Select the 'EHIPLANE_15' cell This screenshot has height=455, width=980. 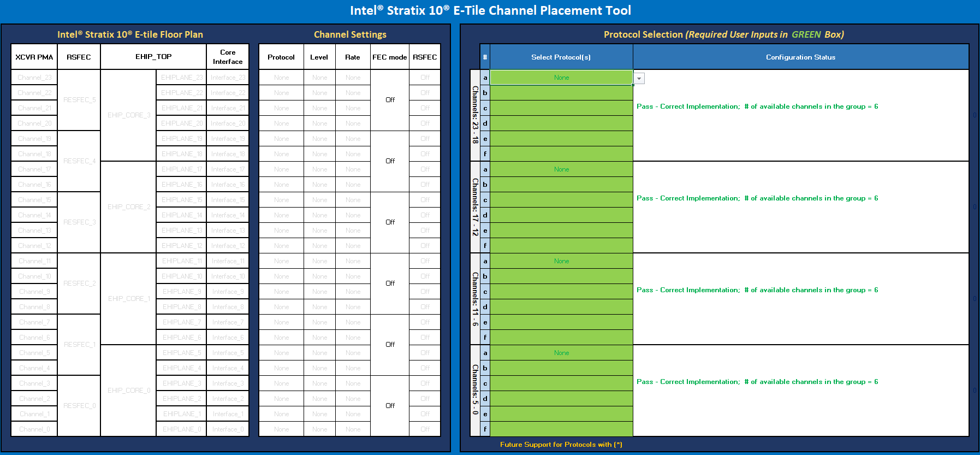pyautogui.click(x=182, y=200)
